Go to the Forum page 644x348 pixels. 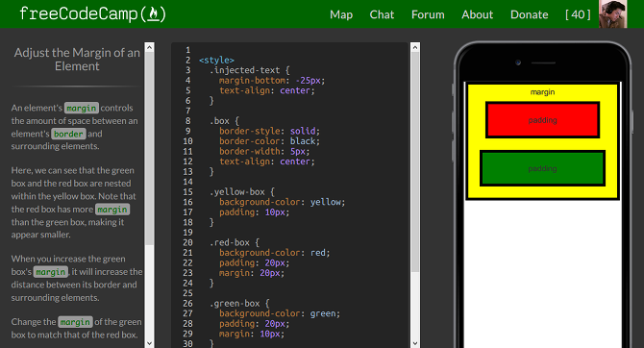tap(428, 14)
